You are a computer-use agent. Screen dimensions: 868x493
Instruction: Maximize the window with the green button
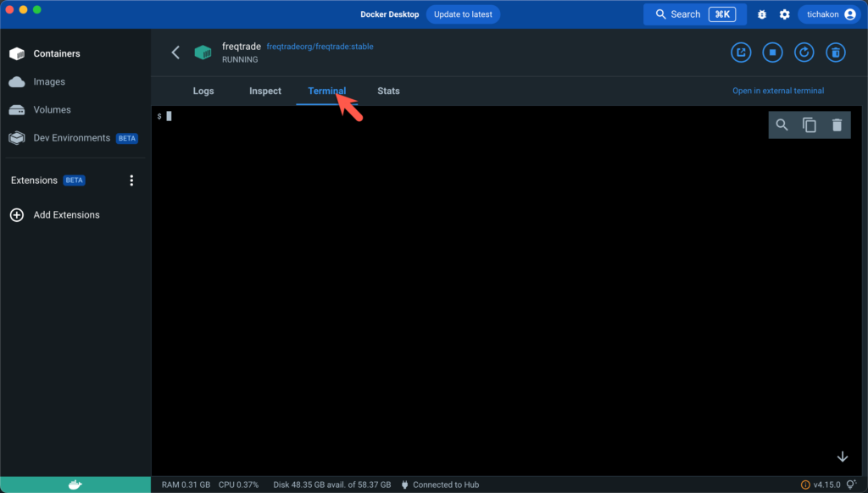[37, 9]
